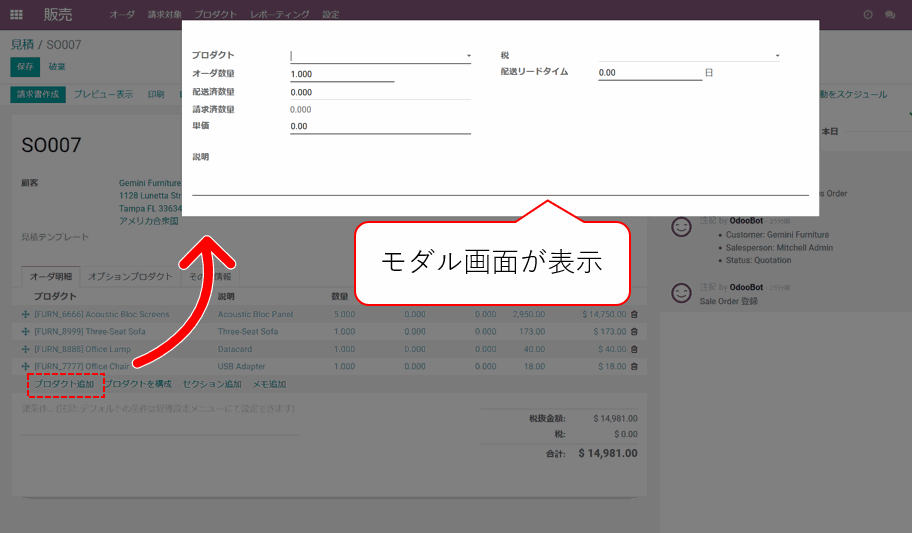Viewport: 912px width, 533px height.
Task: Click the オーダ数量 input field
Action: coord(341,74)
